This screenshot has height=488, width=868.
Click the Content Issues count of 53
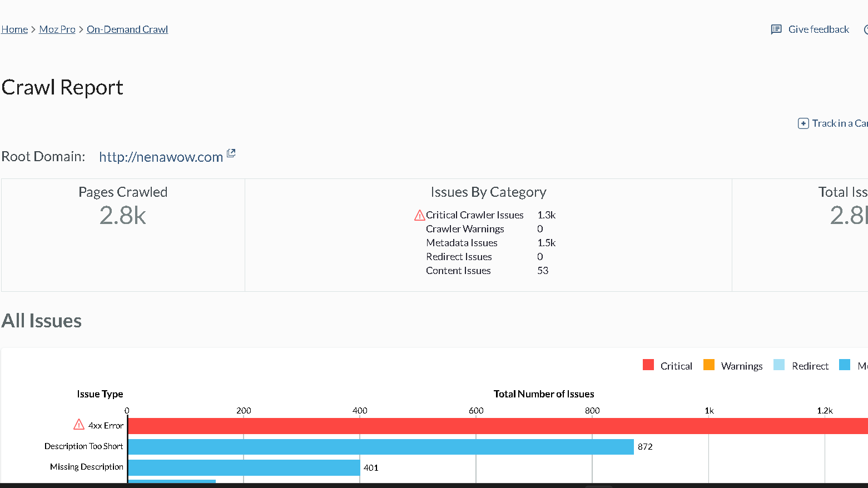click(543, 270)
